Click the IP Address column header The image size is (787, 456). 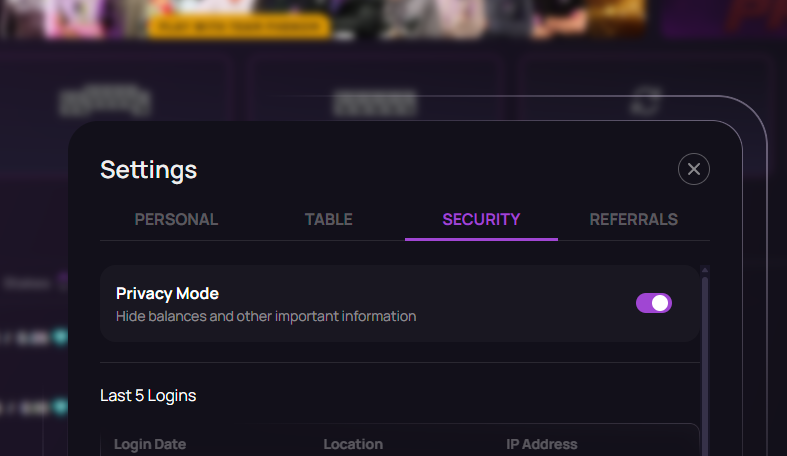[x=542, y=444]
